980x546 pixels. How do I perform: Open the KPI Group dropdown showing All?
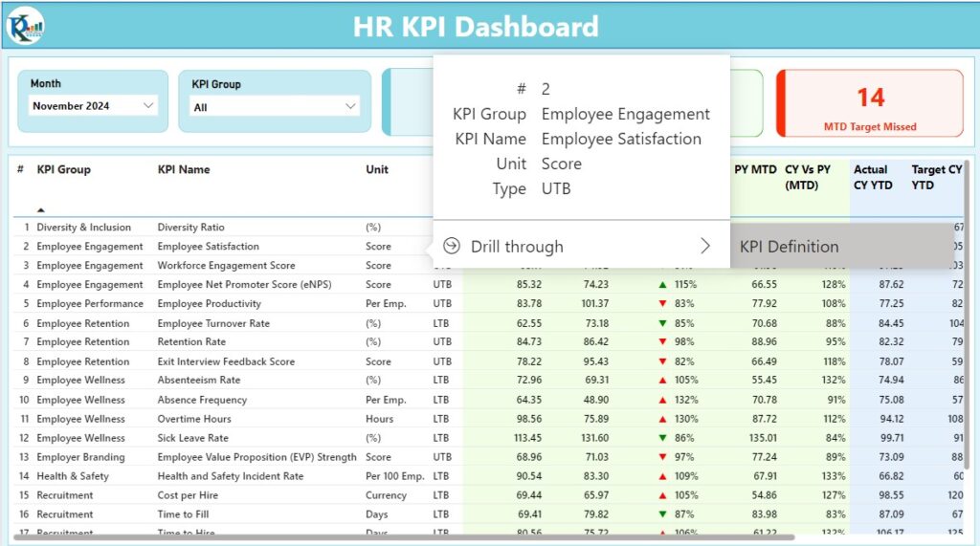tap(274, 107)
